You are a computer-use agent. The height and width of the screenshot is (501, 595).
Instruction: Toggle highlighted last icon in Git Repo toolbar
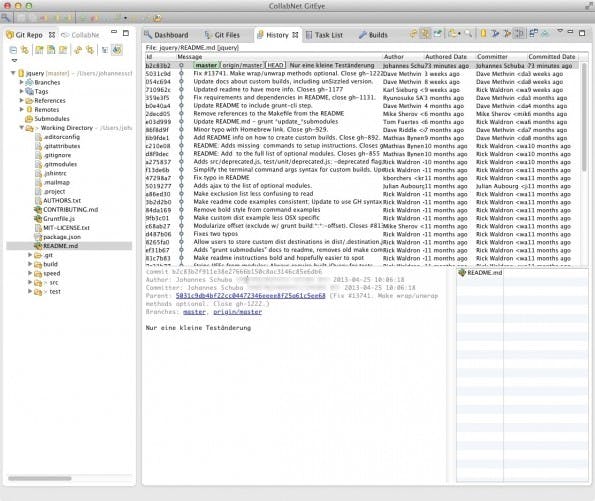tap(117, 50)
